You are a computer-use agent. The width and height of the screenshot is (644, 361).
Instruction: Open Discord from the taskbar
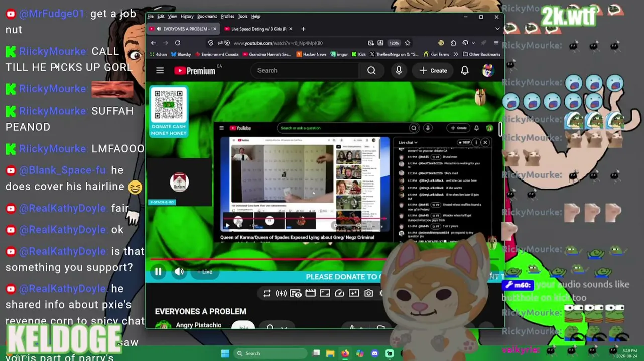point(375,353)
